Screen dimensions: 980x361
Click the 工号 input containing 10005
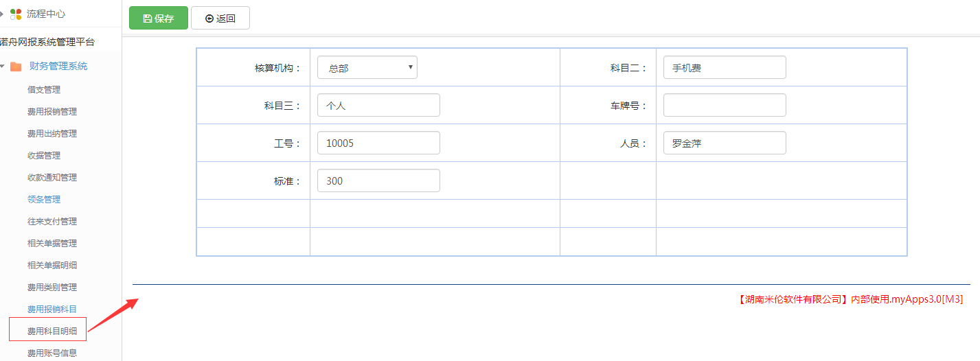tap(378, 143)
